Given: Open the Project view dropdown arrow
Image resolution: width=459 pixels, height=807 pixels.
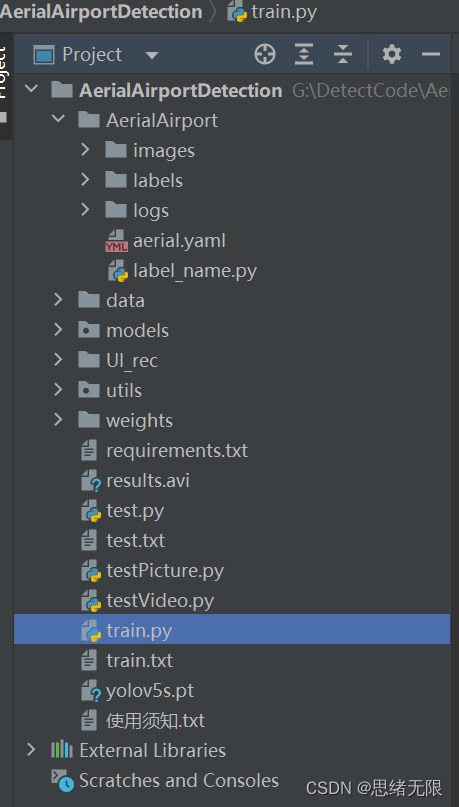Looking at the screenshot, I should (x=152, y=55).
